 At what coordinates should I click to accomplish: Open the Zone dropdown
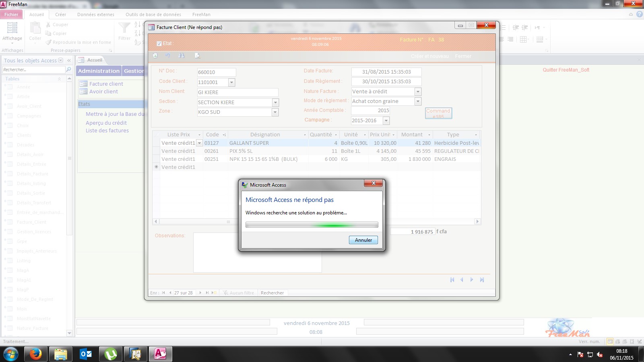point(275,112)
